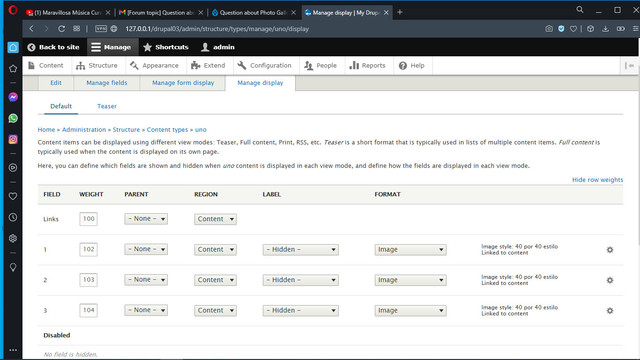Open Messenger in Opera sidebar
This screenshot has height=360, width=640.
point(13,97)
